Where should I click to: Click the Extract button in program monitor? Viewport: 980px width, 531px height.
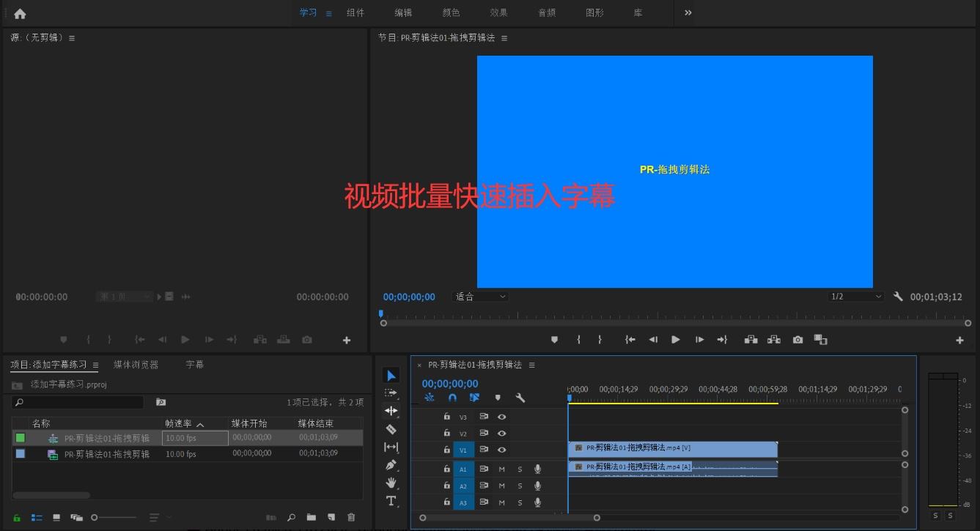coord(774,340)
